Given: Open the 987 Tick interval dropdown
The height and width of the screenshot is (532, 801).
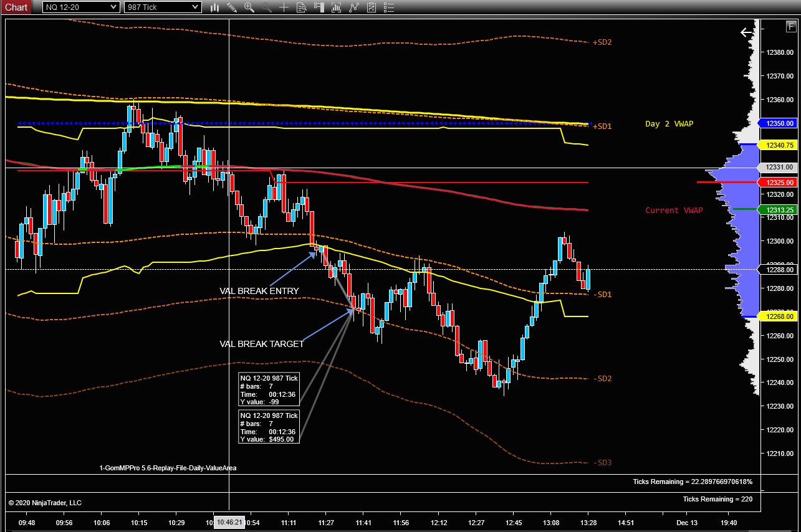Looking at the screenshot, I should (x=163, y=7).
